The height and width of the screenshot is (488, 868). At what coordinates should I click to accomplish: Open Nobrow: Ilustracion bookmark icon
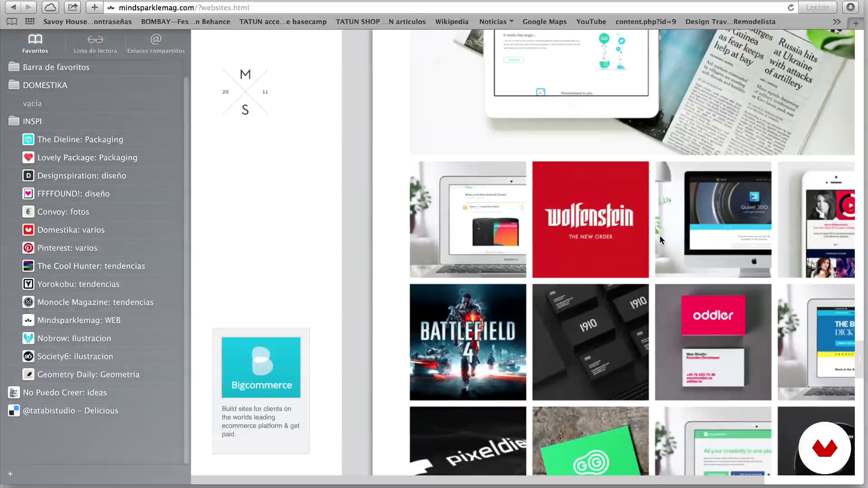[x=28, y=338]
